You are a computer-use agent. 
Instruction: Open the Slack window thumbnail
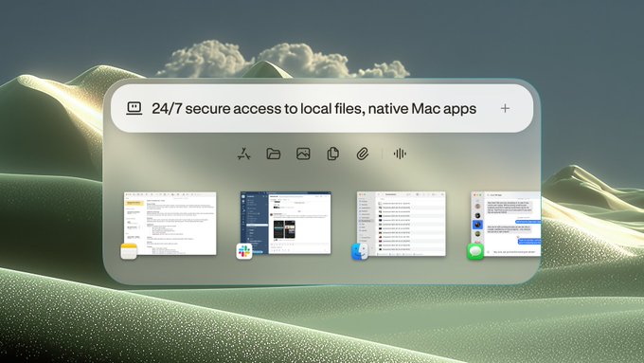click(x=286, y=223)
